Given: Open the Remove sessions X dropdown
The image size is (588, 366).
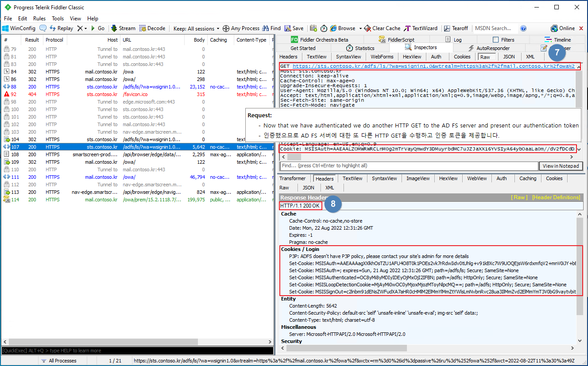Looking at the screenshot, I should pyautogui.click(x=82, y=28).
